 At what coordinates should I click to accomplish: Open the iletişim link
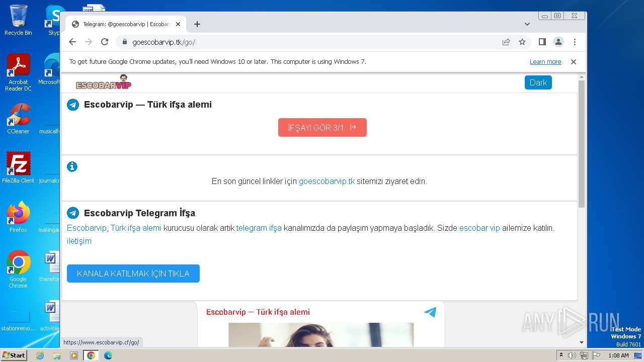pyautogui.click(x=79, y=241)
